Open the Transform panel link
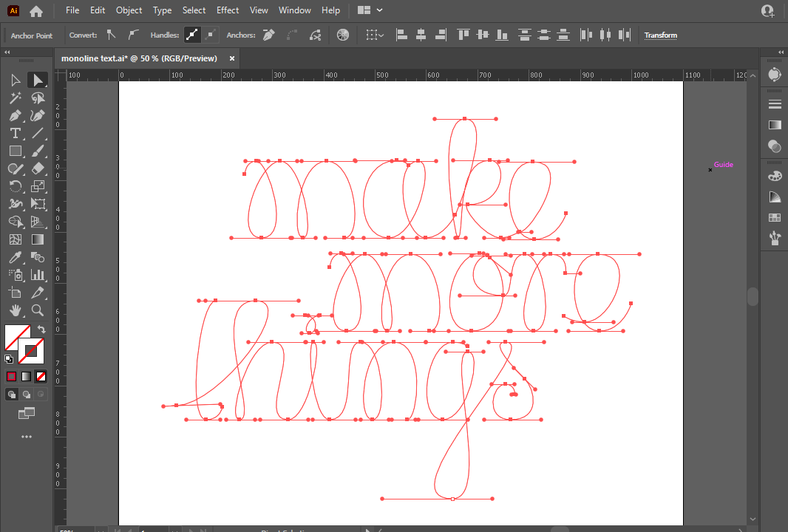 point(660,35)
